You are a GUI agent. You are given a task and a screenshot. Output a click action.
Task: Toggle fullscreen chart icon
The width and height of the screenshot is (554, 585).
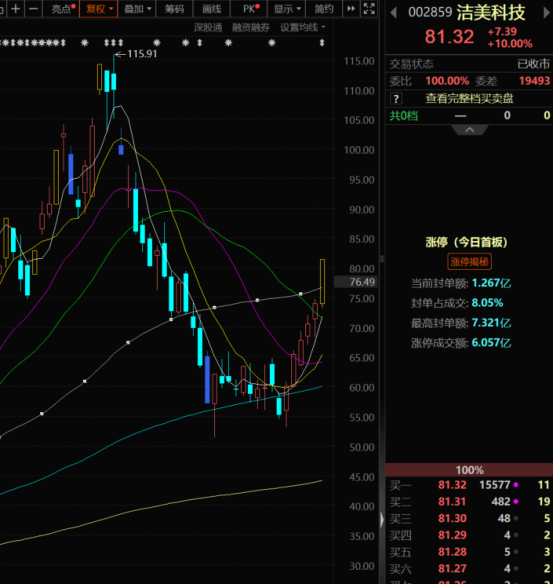369,9
